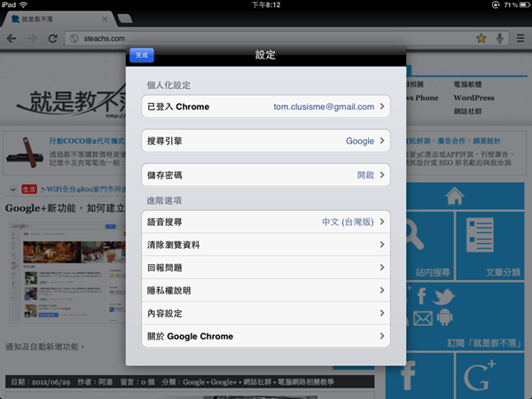Click chevron on 隱私權說明 row
This screenshot has height=399, width=532.
coord(382,290)
